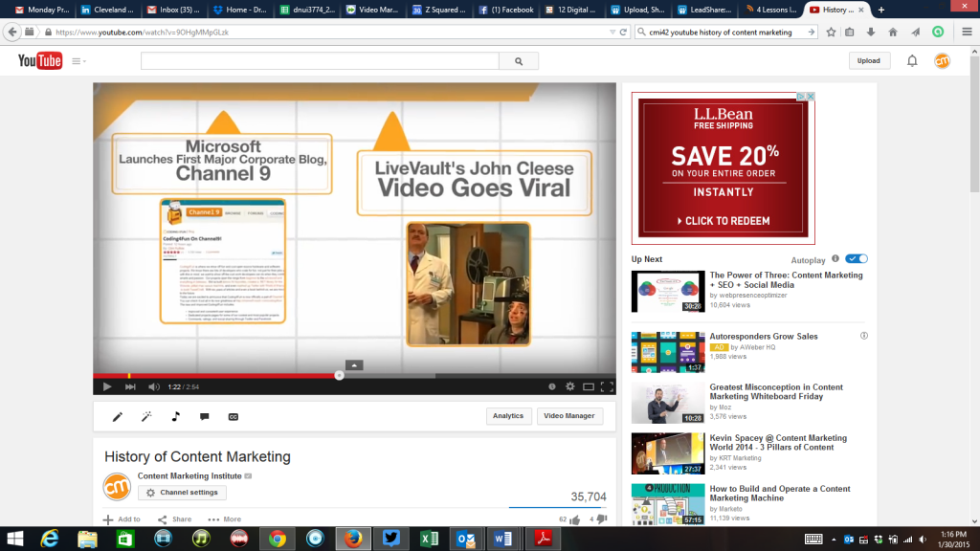This screenshot has width=980, height=551.
Task: Open the Audio music note icon
Action: click(x=176, y=417)
